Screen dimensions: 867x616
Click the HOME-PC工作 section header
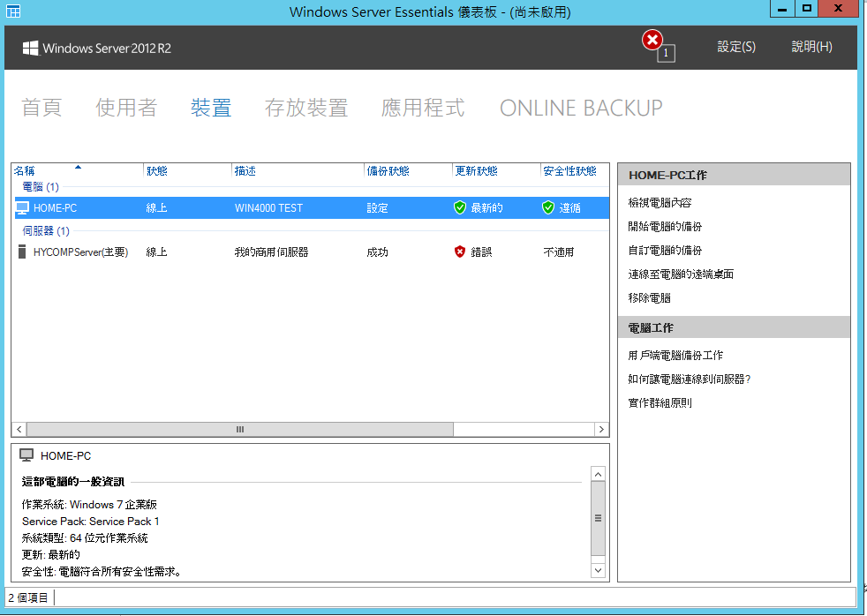pos(734,175)
